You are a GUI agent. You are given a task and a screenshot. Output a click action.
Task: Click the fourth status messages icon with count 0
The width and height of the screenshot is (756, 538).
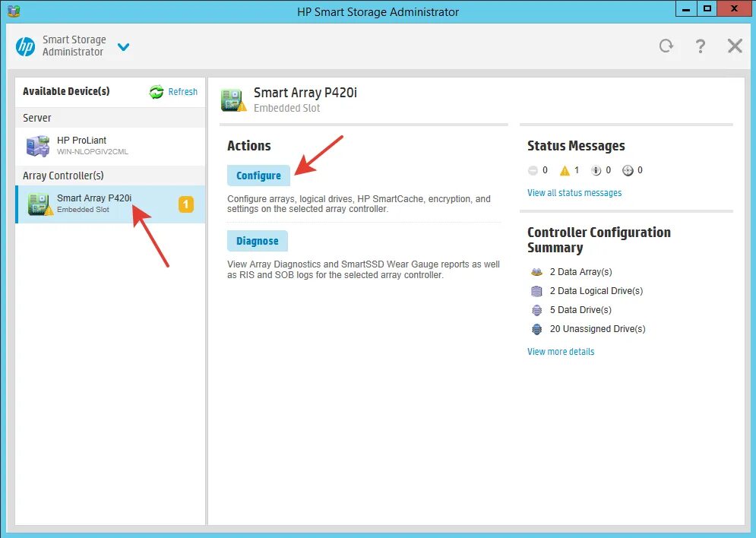tap(628, 170)
